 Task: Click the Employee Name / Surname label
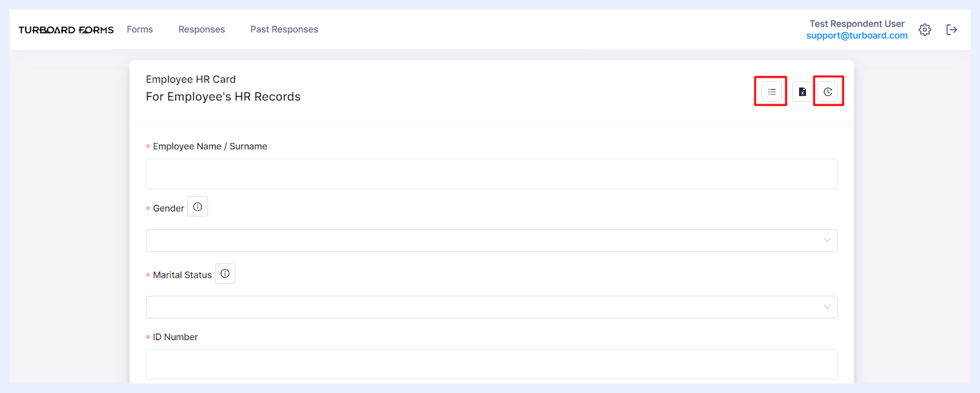(x=210, y=147)
